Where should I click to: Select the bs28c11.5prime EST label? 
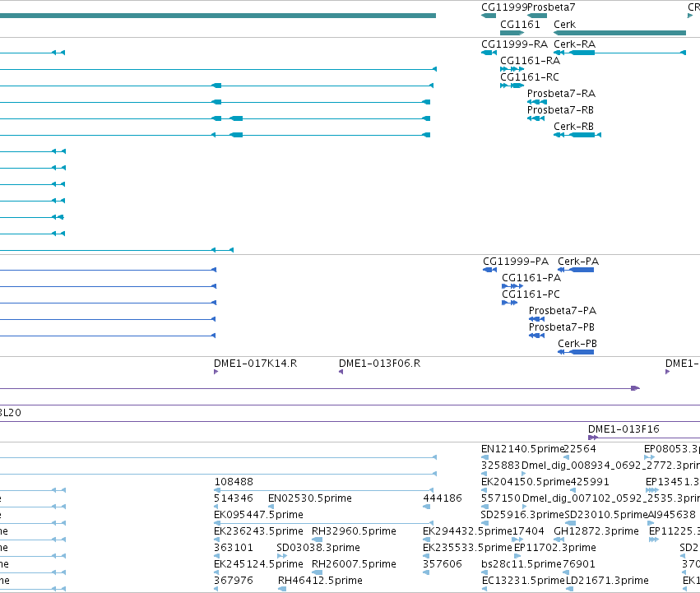(x=522, y=564)
